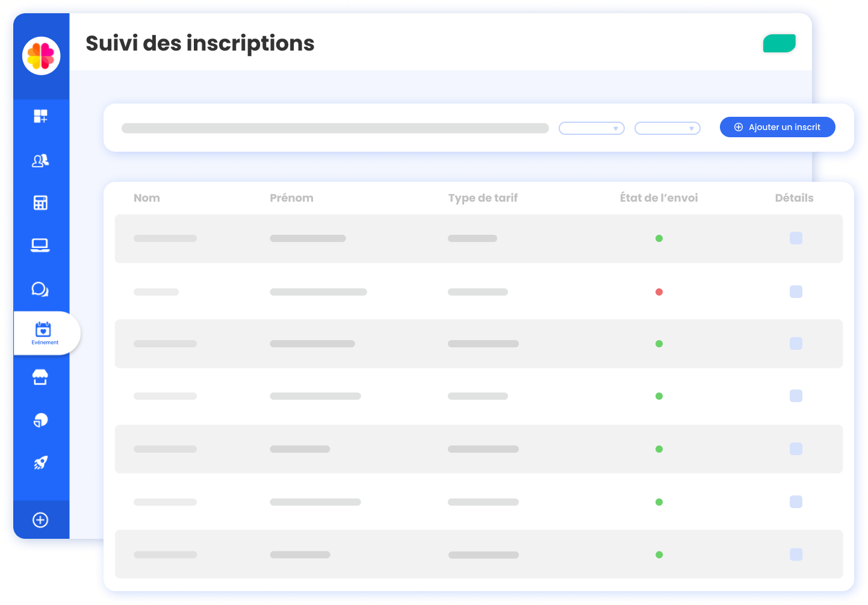Click the rocket icon in sidebar
This screenshot has height=605, width=868.
pyautogui.click(x=40, y=463)
